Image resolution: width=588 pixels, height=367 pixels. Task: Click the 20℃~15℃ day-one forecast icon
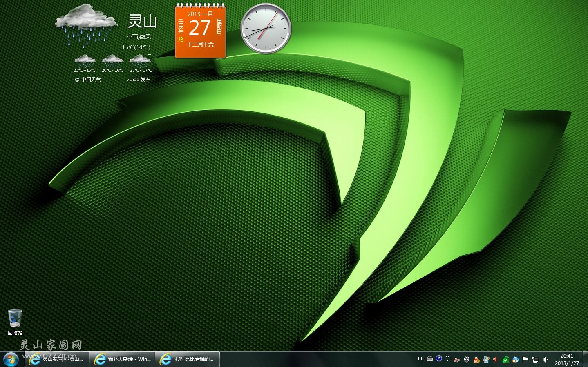click(85, 60)
